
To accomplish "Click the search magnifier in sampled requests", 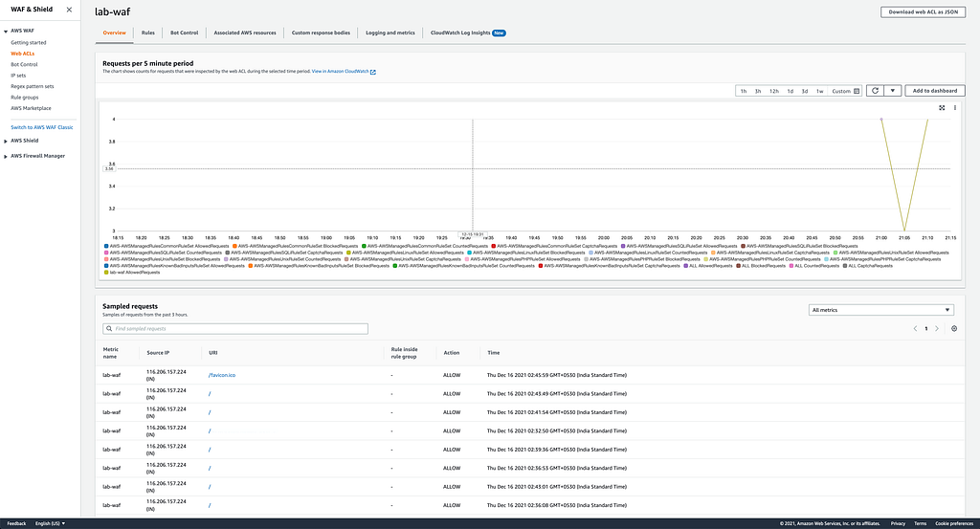I will (109, 328).
